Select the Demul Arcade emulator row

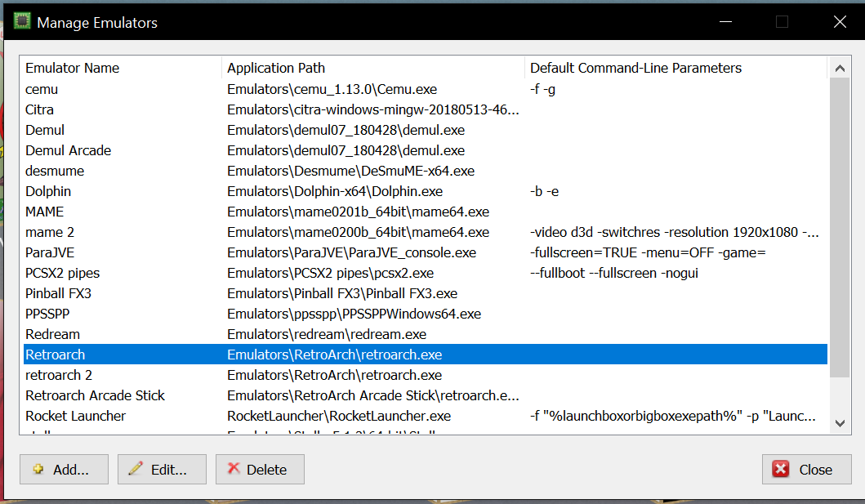(x=426, y=150)
